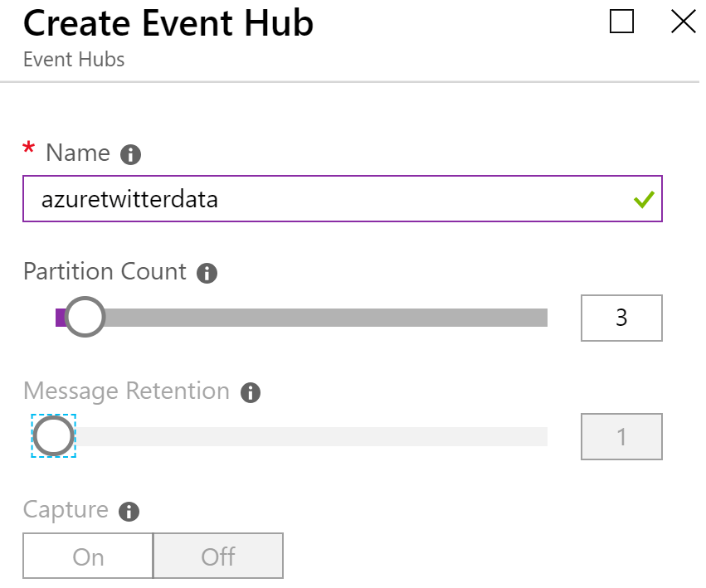Click the Create Event Hub title
706x588 pixels.
[168, 23]
